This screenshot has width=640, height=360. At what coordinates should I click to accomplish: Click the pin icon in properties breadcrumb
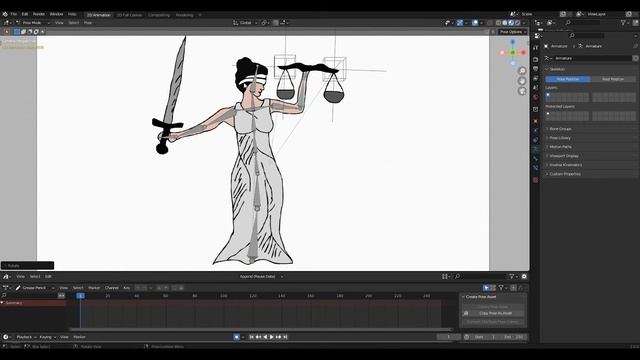(635, 46)
